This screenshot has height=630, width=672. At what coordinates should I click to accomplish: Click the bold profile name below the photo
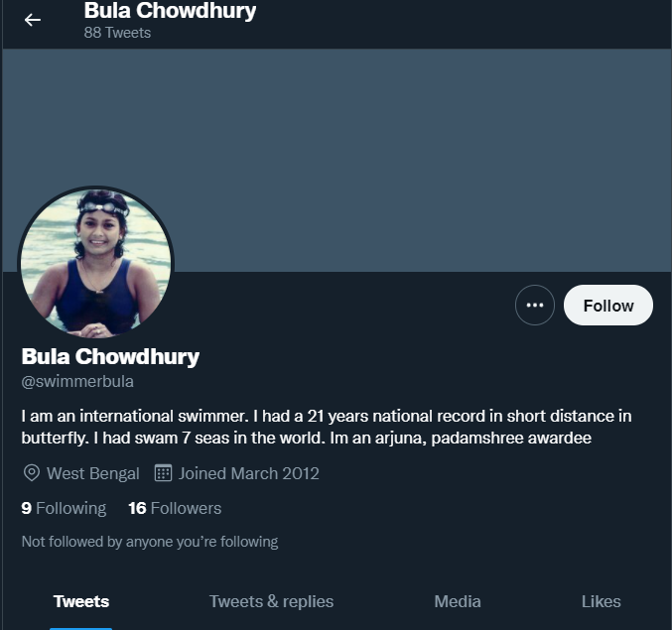pos(110,356)
